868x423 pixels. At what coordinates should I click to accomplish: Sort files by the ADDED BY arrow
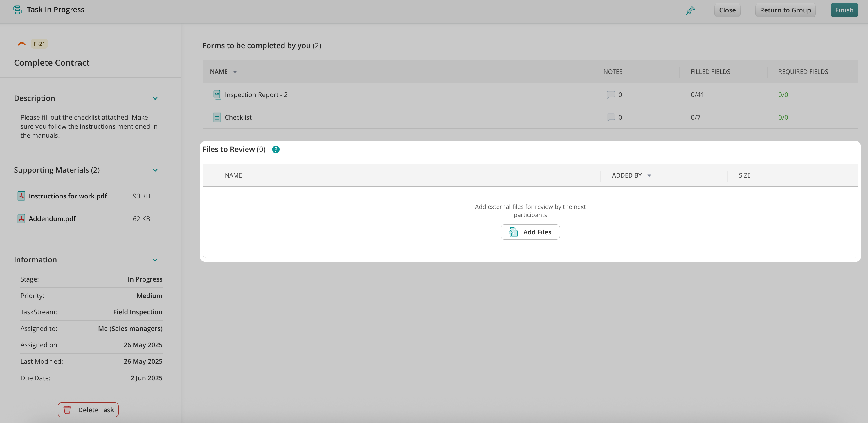(x=649, y=175)
